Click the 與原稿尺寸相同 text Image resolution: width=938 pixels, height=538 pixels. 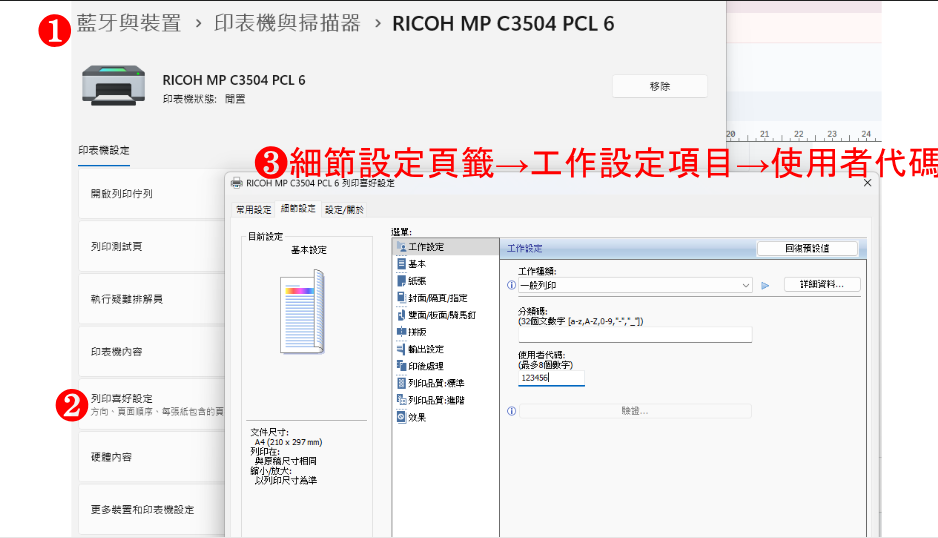(x=285, y=461)
